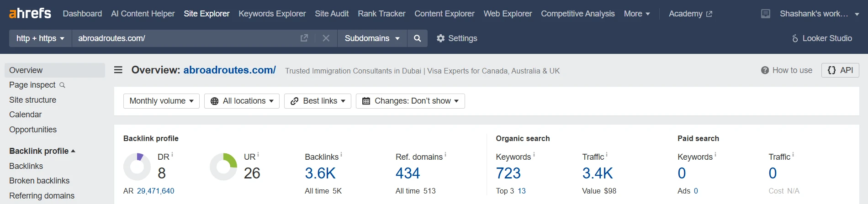Open Backlinks in sidebar
This screenshot has width=868, height=204.
[x=26, y=166]
